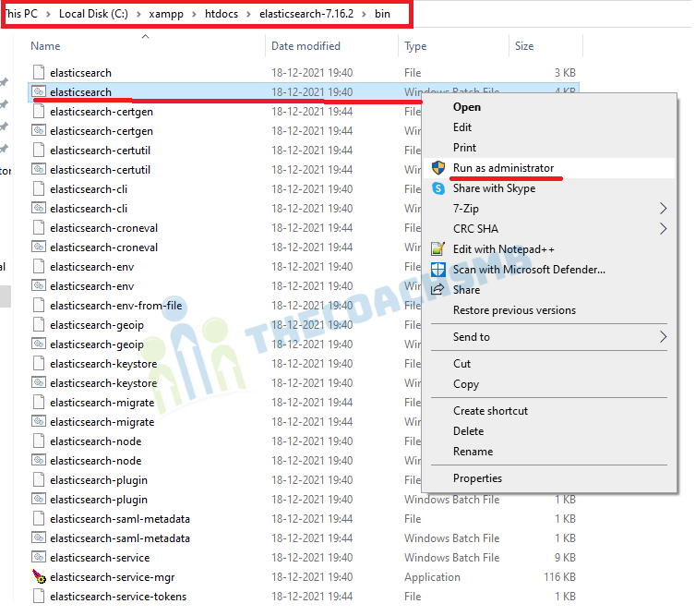This screenshot has height=616, width=695.
Task: Go to Local Disk (C:) in breadcrumb
Action: pyautogui.click(x=93, y=14)
